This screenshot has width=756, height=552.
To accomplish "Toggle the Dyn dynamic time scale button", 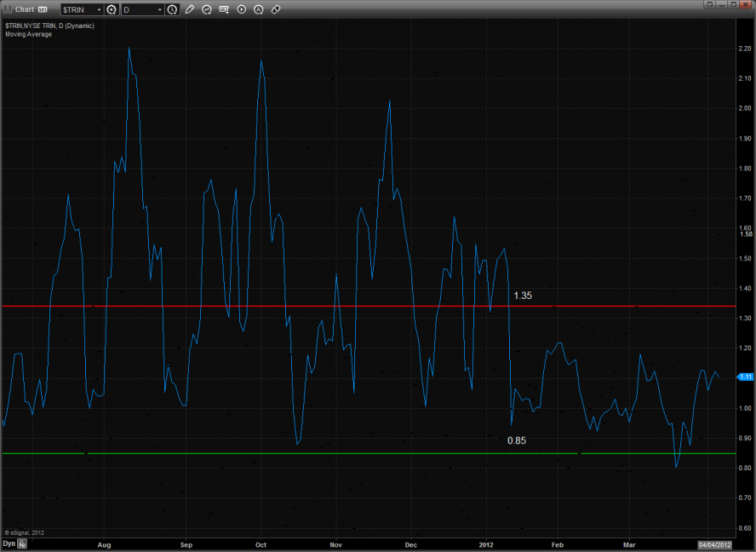I will pos(9,543).
